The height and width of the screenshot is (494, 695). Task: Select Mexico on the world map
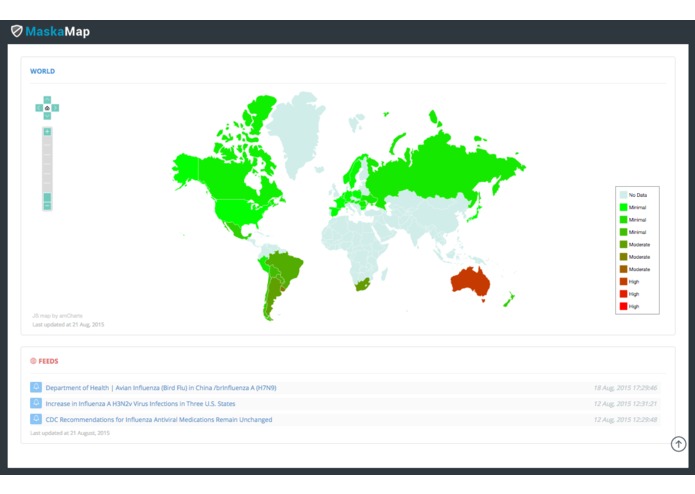235,230
